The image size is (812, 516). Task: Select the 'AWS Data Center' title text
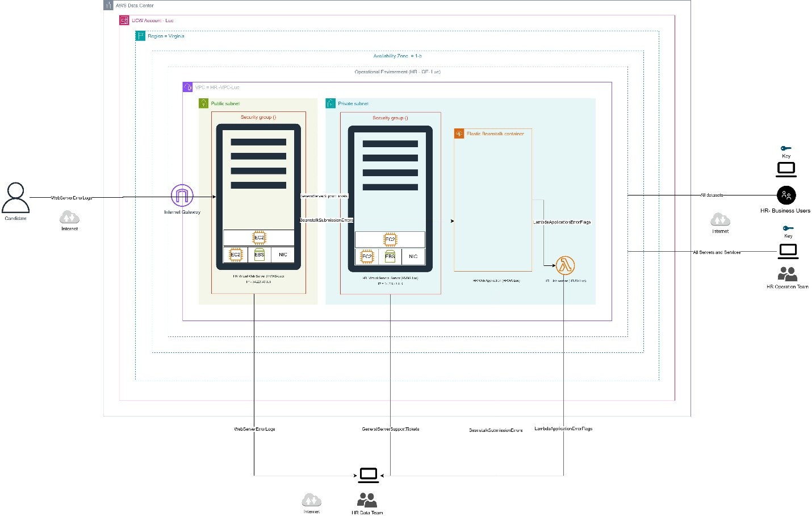pyautogui.click(x=135, y=5)
